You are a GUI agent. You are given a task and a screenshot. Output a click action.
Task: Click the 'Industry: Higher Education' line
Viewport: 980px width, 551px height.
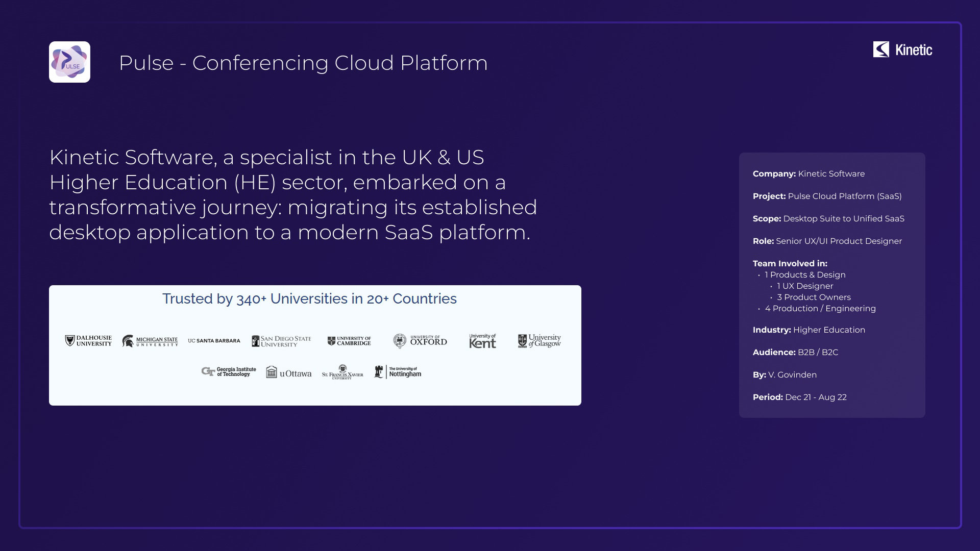(x=808, y=330)
